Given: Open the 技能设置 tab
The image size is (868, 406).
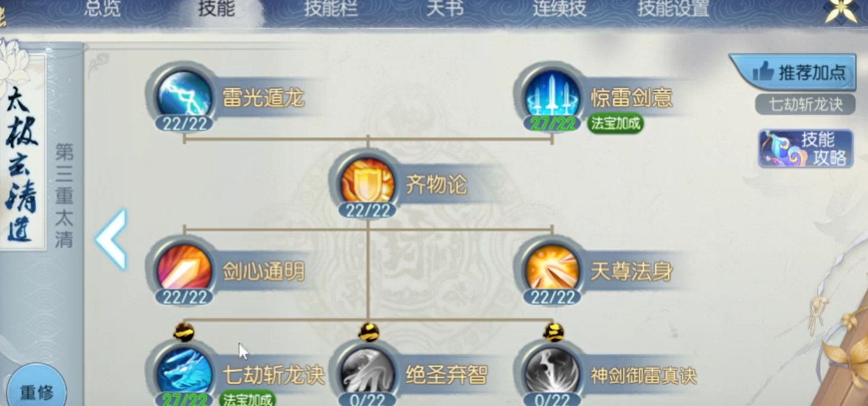Looking at the screenshot, I should click(673, 9).
